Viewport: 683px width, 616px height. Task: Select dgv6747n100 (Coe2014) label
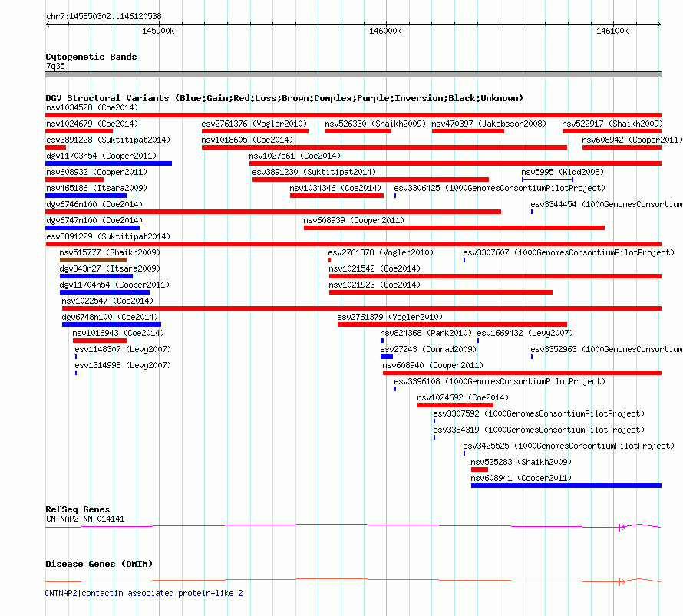pos(94,220)
